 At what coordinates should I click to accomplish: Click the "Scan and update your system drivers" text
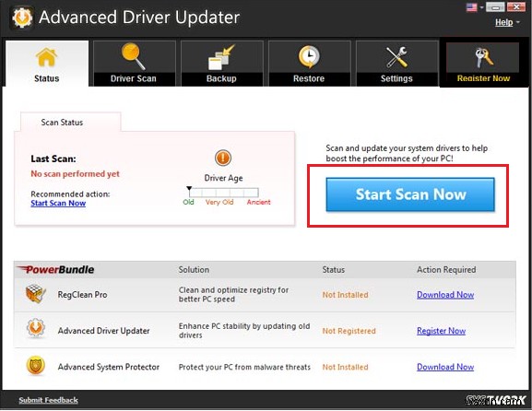(407, 153)
